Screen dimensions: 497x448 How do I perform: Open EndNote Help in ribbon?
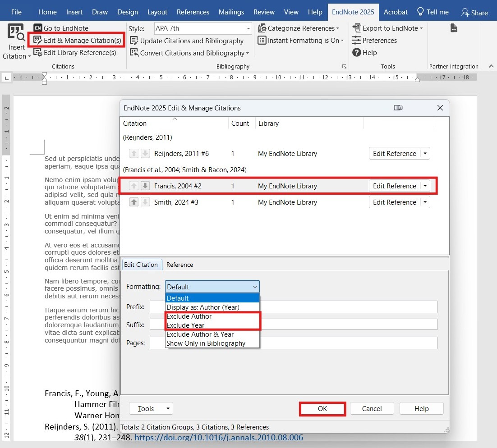(364, 53)
